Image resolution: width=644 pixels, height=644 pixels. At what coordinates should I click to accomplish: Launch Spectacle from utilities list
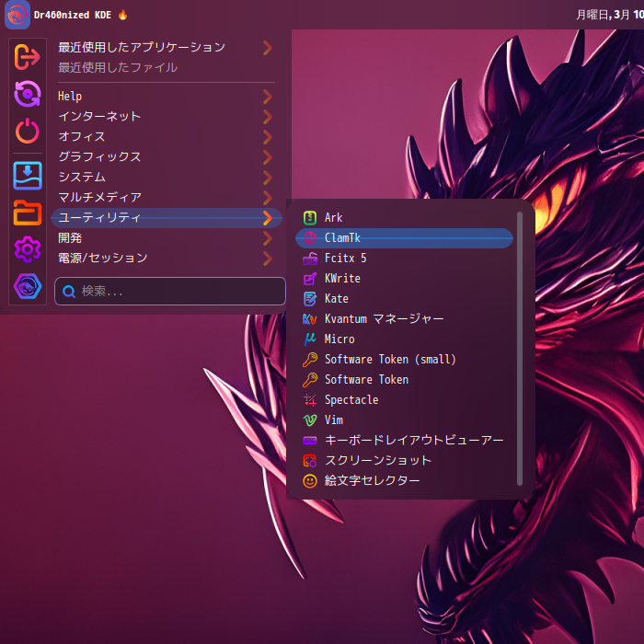pyautogui.click(x=404, y=399)
